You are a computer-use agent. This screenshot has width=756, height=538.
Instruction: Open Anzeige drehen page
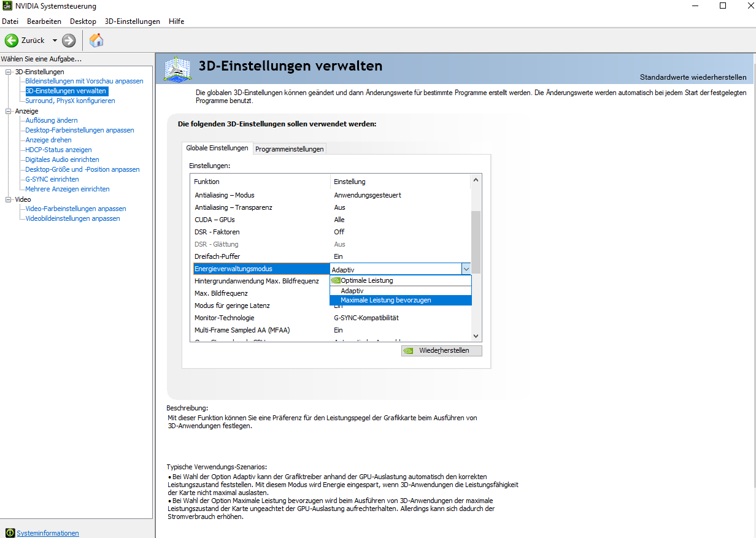(48, 140)
